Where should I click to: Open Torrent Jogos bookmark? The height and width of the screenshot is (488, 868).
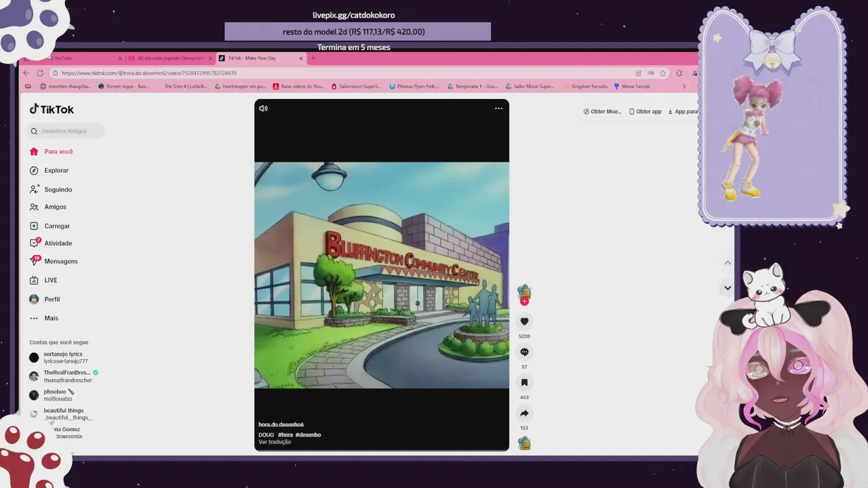(123, 87)
